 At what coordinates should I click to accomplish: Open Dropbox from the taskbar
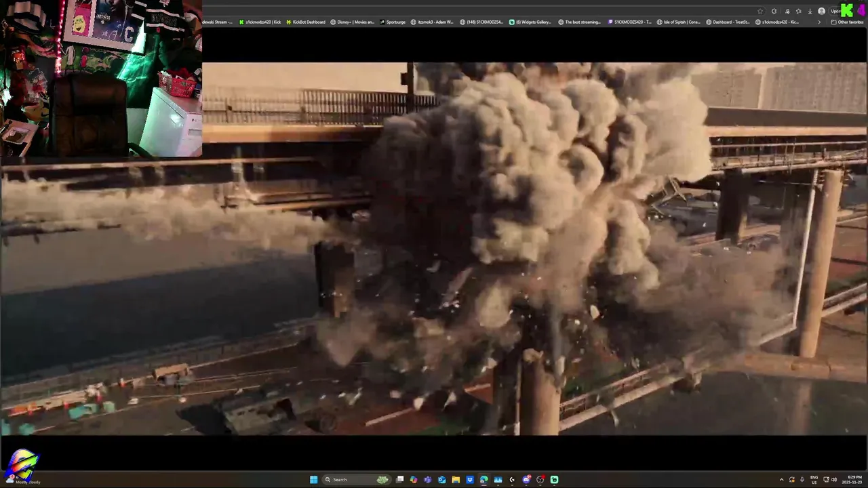pyautogui.click(x=470, y=480)
